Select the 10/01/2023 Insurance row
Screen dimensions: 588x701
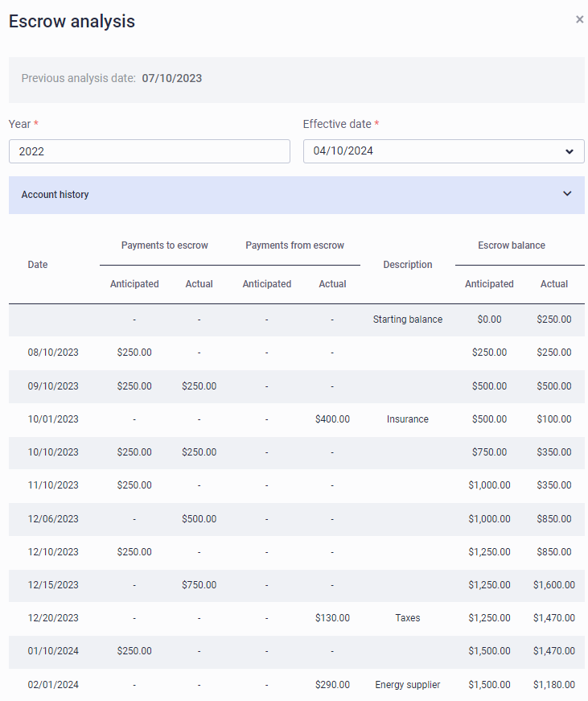point(296,419)
